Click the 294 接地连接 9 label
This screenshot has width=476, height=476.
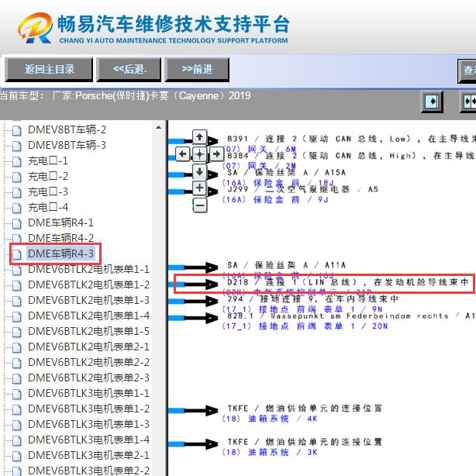tap(313, 299)
